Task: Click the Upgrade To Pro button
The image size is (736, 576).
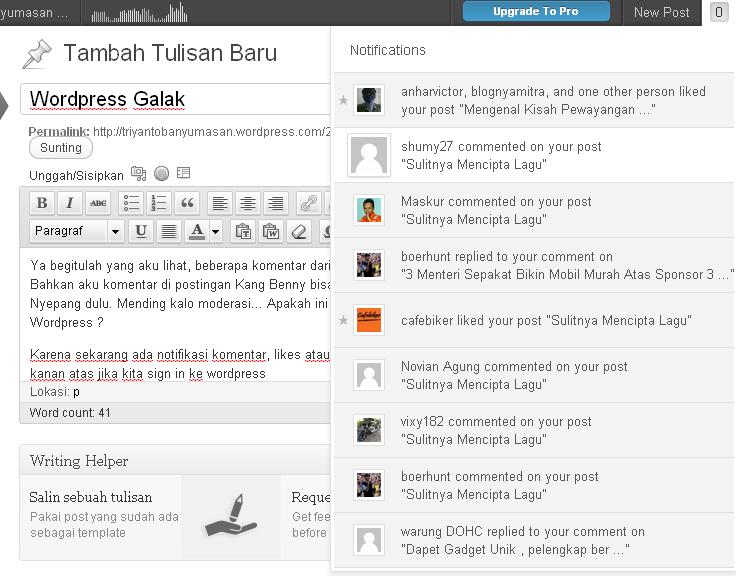Action: click(536, 12)
